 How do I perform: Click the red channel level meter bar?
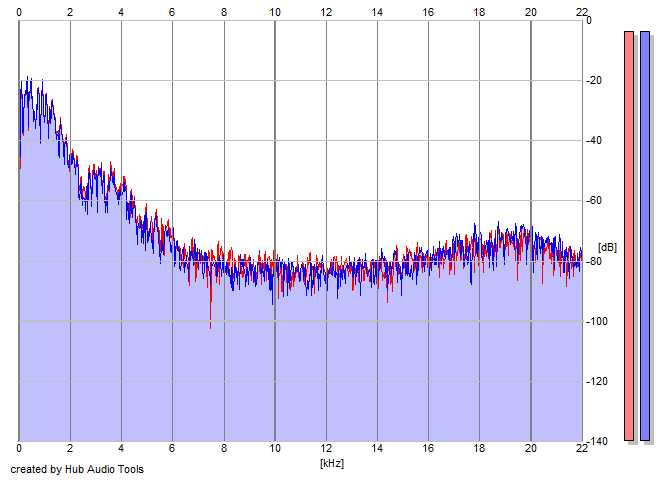(x=629, y=235)
